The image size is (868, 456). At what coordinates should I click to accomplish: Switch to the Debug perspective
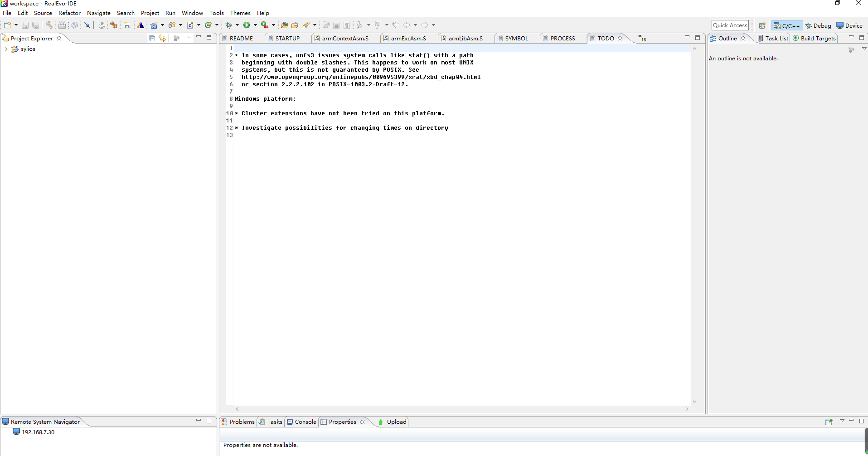coord(818,25)
